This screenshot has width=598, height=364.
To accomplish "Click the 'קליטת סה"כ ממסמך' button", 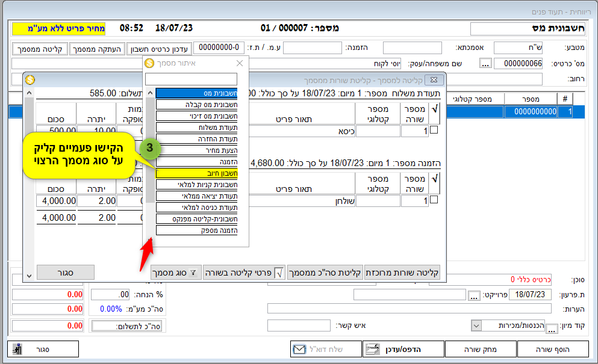I will pos(325,273).
